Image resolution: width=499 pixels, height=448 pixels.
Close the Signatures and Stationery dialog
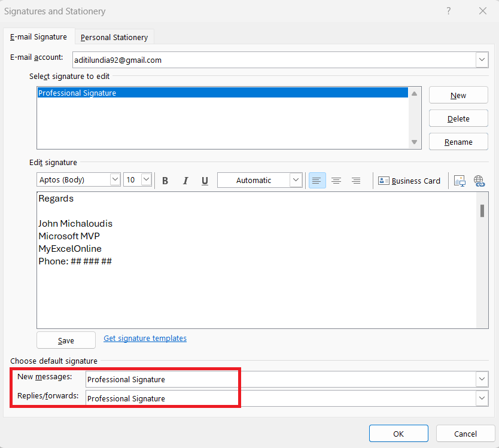click(x=482, y=11)
